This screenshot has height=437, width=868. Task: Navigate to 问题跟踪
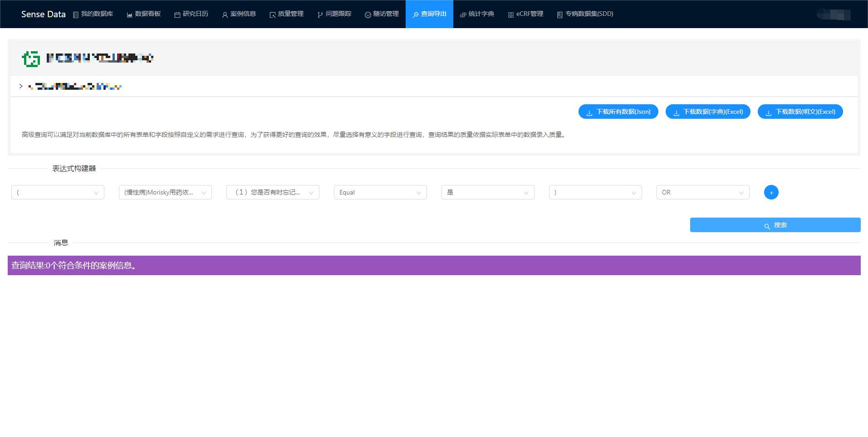point(334,14)
